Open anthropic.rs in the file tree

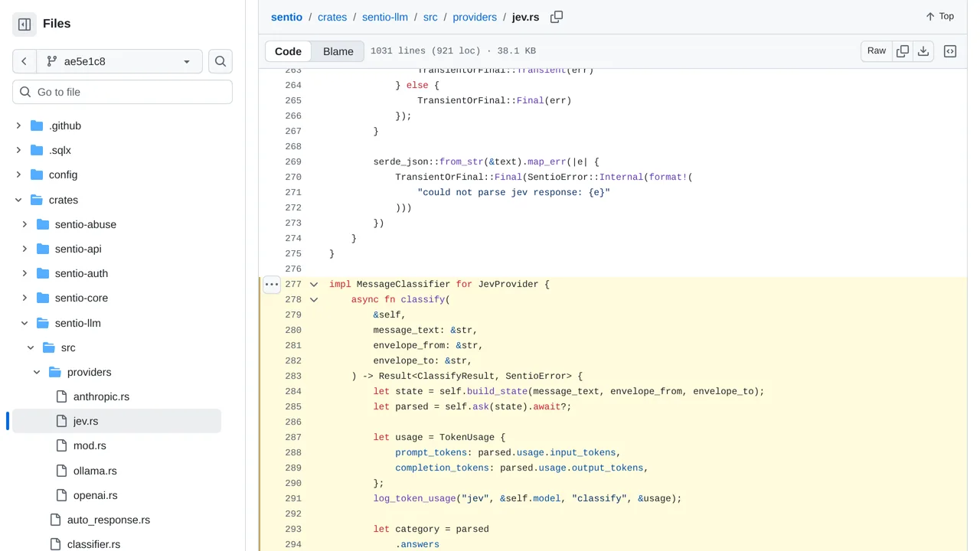(101, 396)
